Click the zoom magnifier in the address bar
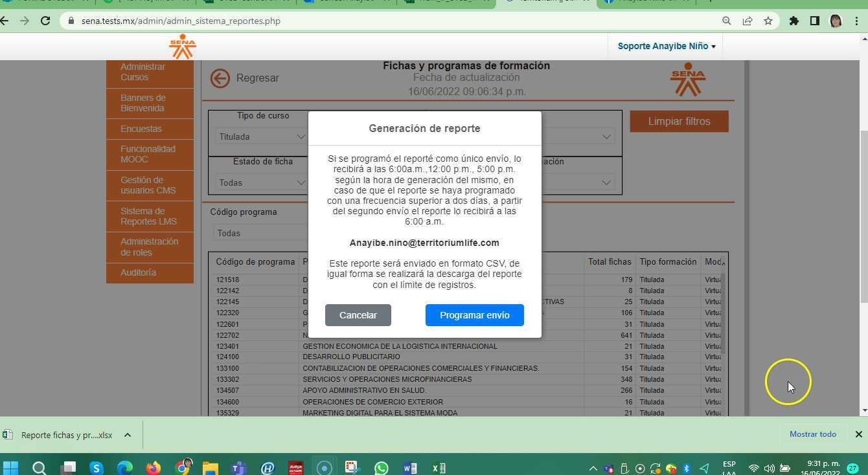 pos(726,21)
